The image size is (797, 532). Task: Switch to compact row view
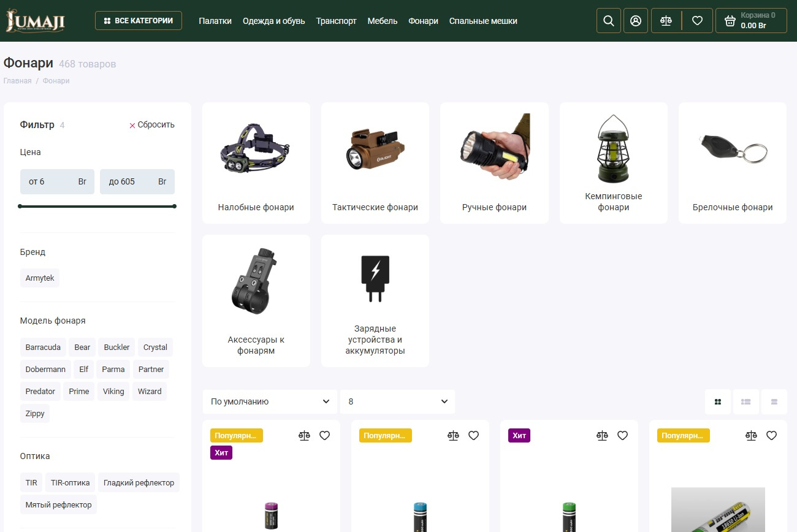pos(774,402)
